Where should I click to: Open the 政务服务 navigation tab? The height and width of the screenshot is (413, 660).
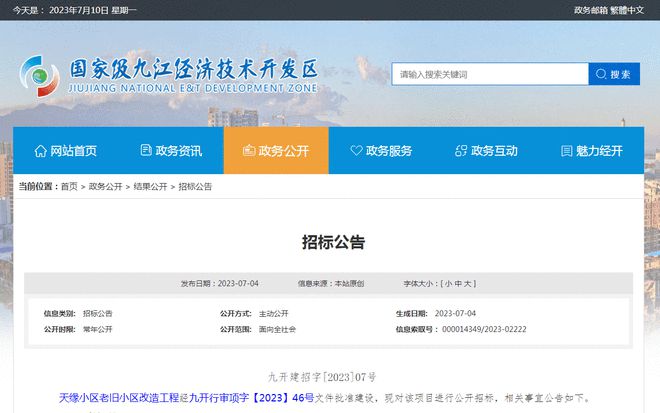point(381,150)
